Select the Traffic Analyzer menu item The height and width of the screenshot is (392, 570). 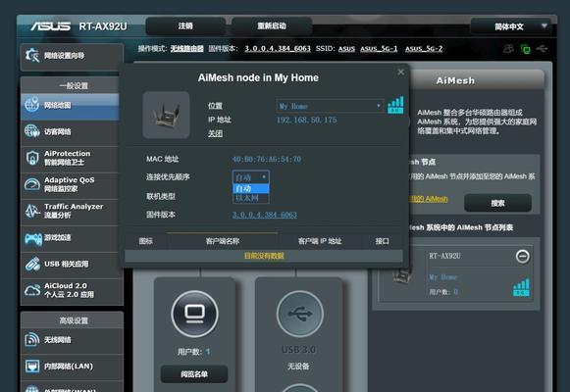[x=70, y=212]
